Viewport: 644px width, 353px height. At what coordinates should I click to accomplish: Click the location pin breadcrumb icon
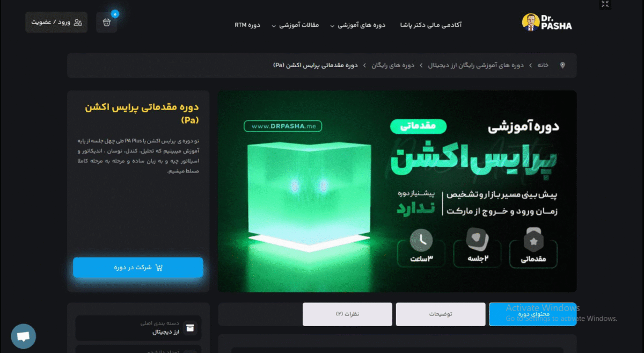coord(562,65)
